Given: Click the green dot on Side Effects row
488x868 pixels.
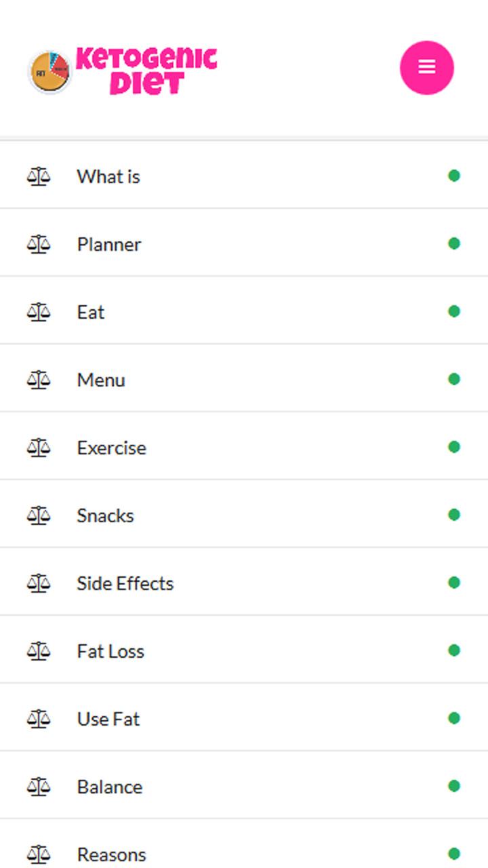Looking at the screenshot, I should click(454, 583).
